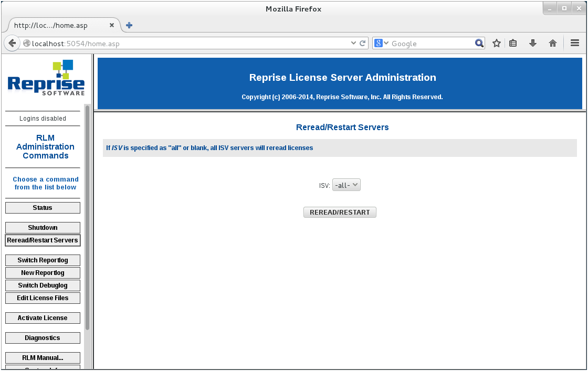Image resolution: width=588 pixels, height=371 pixels.
Task: Open the downloads arrow icon
Action: coord(532,43)
